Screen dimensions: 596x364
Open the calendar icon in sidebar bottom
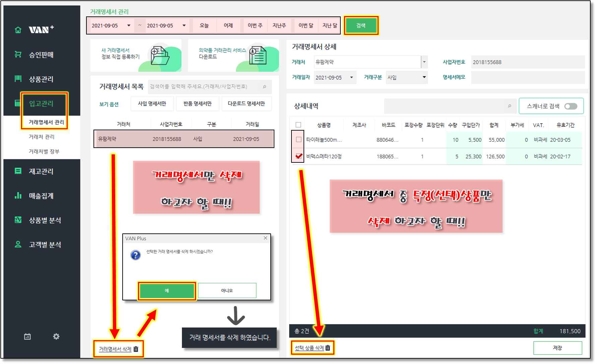[27, 337]
